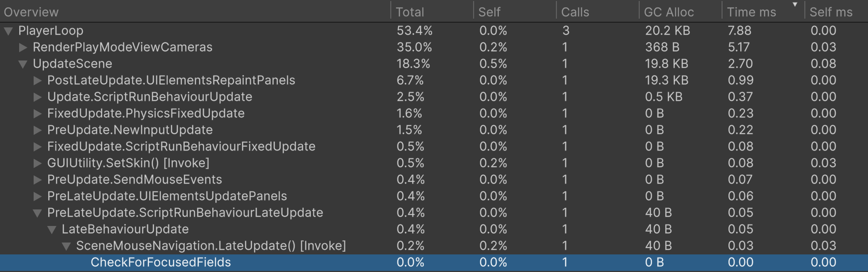Expand PostLateUpdate.UIElementsRepaintPanels arrow

pos(37,81)
